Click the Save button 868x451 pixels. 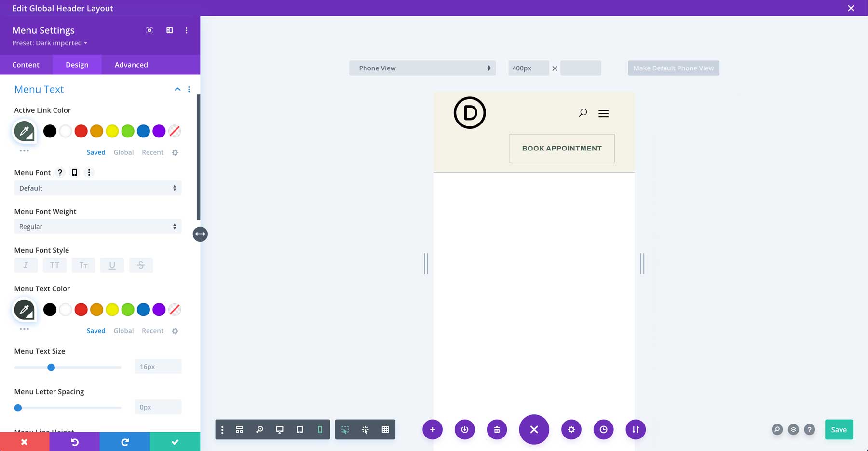click(839, 429)
